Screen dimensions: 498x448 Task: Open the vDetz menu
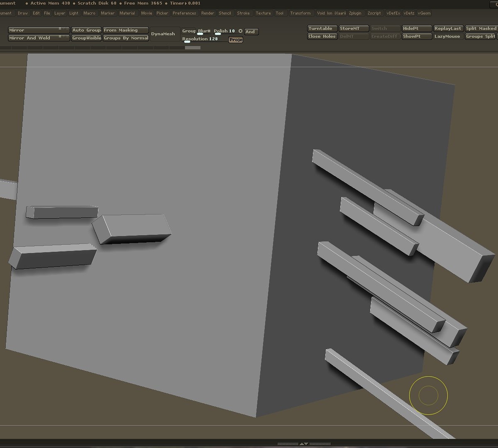[x=409, y=13]
